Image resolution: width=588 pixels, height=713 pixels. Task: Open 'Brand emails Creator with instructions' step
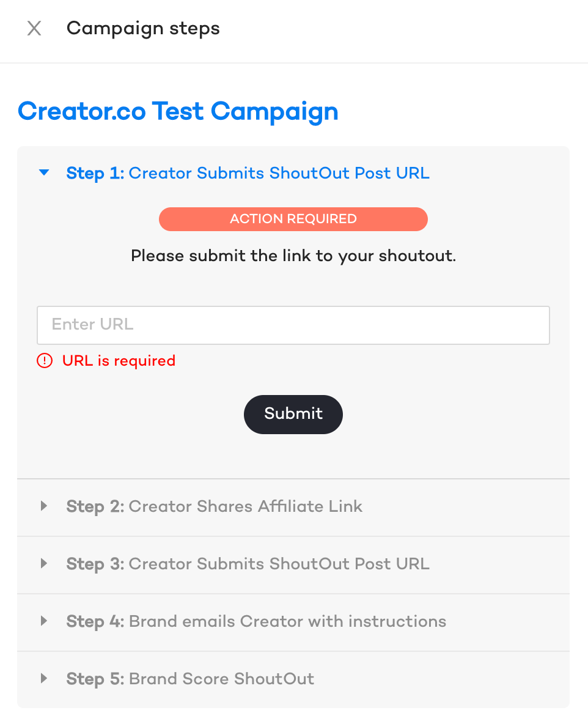288,621
